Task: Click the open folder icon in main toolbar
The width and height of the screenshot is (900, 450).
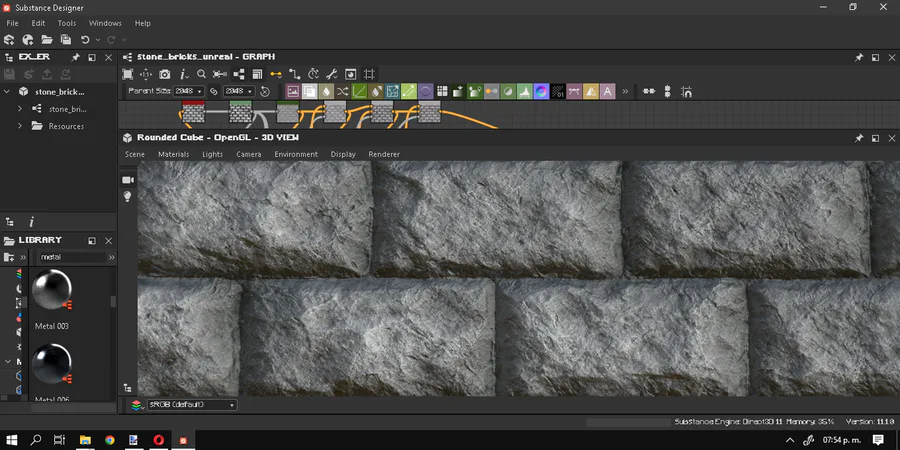Action: (46, 40)
